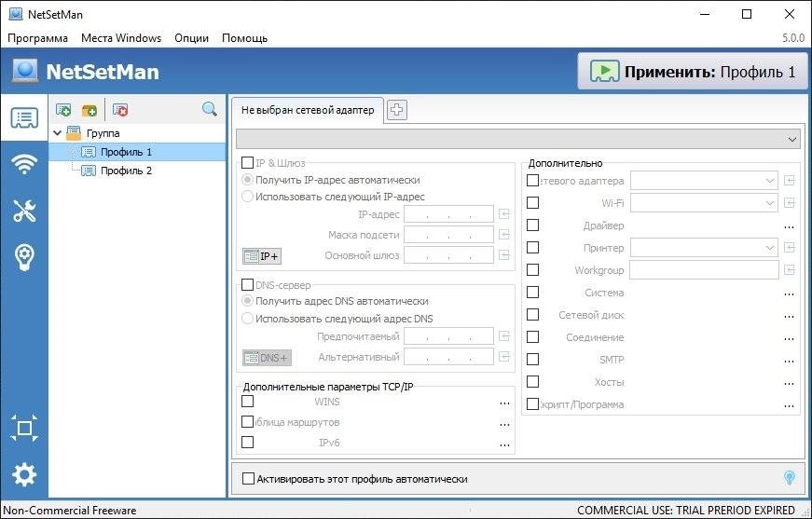Enable the IP & Шлюз checkbox
Image resolution: width=812 pixels, height=519 pixels.
click(247, 162)
